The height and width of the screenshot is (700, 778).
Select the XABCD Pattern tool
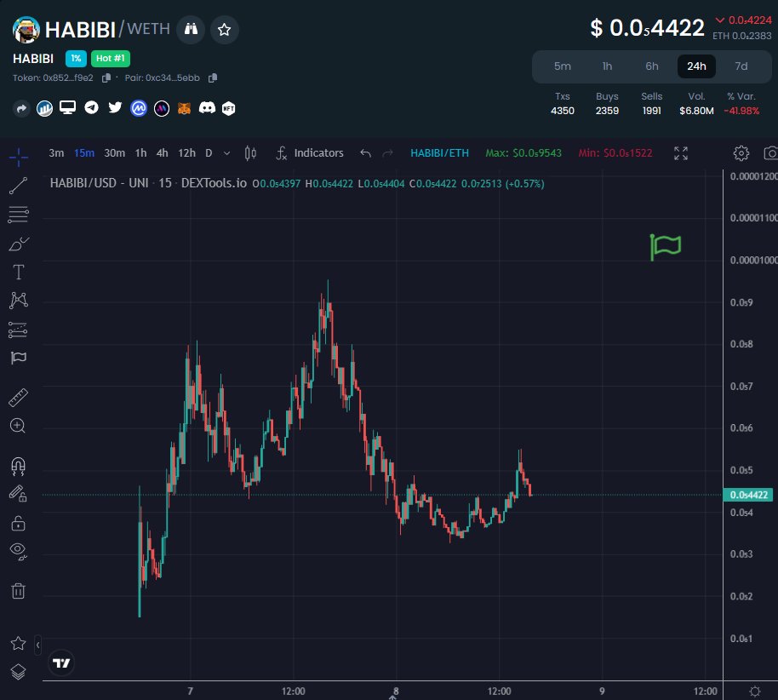[18, 300]
